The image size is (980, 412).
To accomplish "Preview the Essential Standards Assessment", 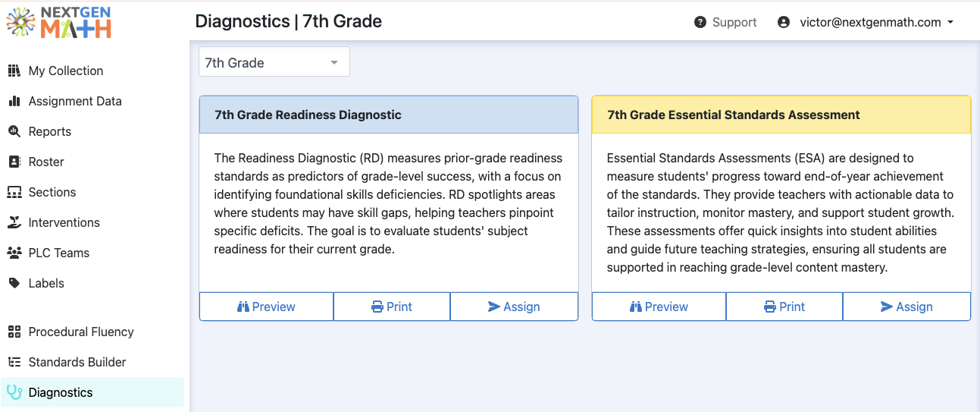I will (659, 307).
